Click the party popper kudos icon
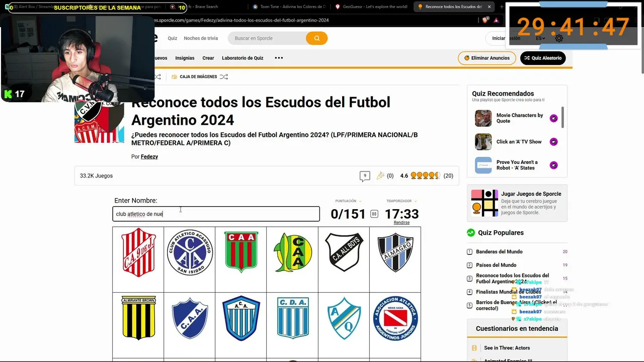The width and height of the screenshot is (644, 362). click(x=380, y=175)
